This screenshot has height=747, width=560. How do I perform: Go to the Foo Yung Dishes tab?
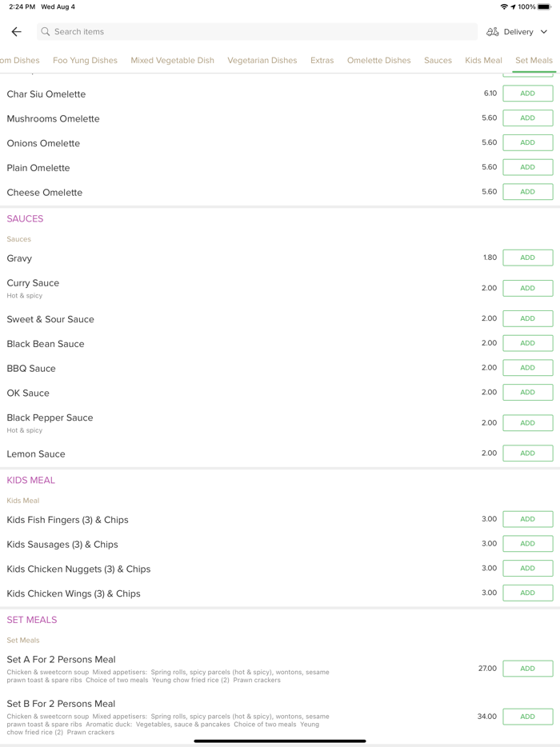pyautogui.click(x=85, y=60)
